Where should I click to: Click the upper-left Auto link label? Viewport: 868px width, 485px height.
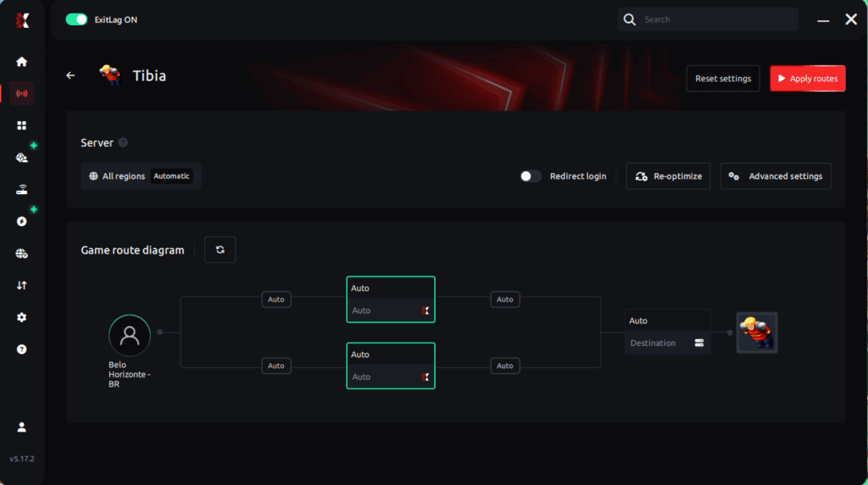pos(276,299)
